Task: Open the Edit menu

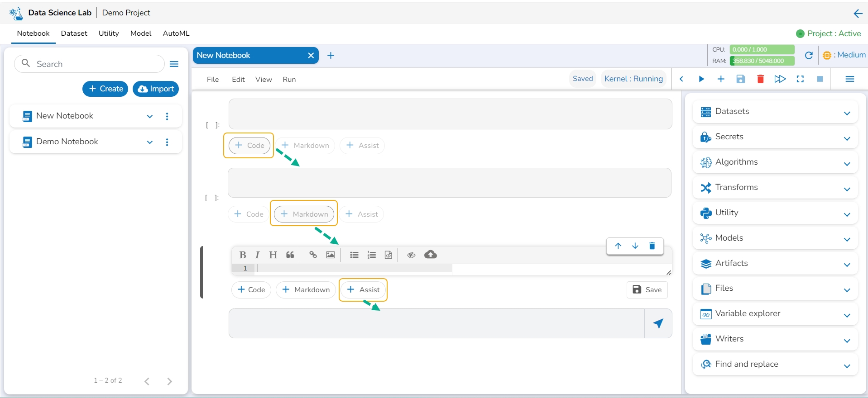Action: [238, 80]
